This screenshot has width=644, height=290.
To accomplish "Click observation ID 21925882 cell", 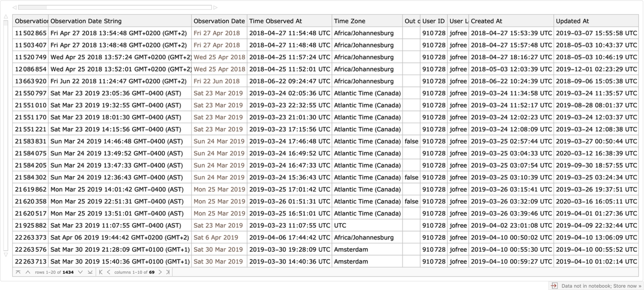I will tap(30, 225).
